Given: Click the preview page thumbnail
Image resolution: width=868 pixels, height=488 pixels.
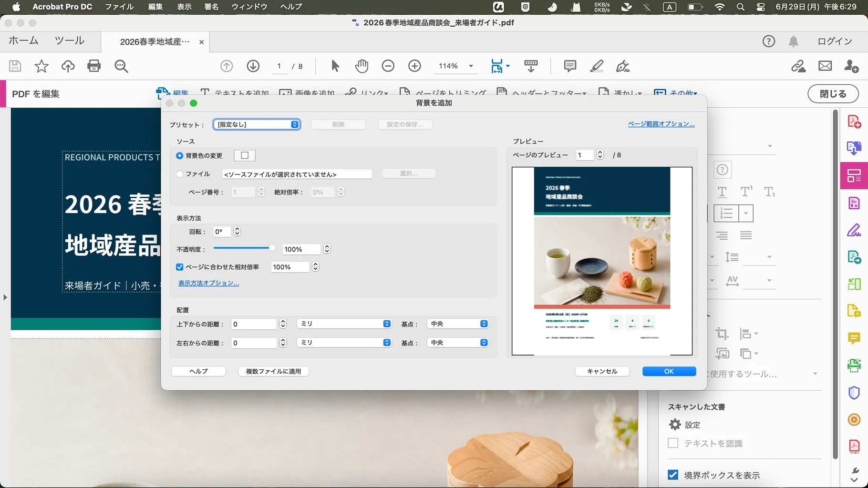Looking at the screenshot, I should pos(602,261).
